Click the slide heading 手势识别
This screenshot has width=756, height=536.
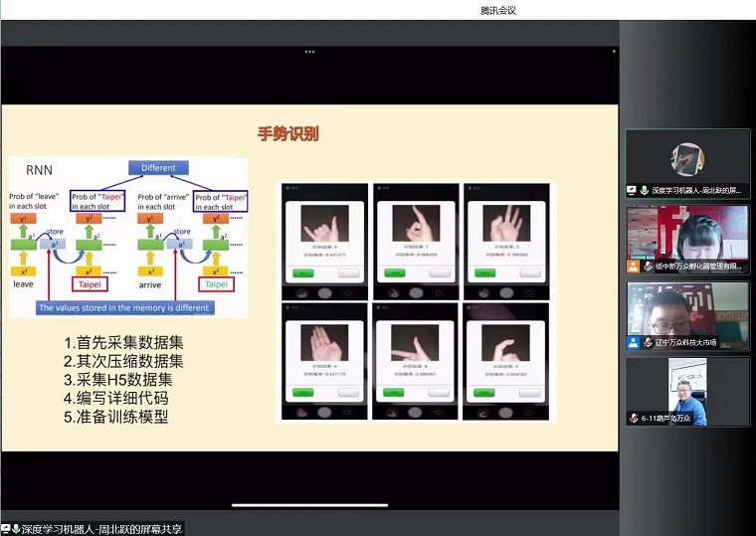coord(287,133)
